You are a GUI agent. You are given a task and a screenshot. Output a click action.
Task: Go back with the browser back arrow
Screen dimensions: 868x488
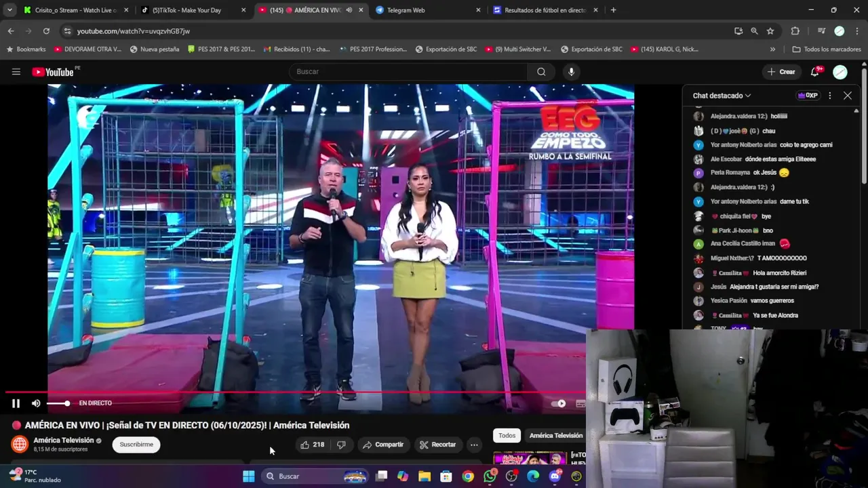coord(11,31)
